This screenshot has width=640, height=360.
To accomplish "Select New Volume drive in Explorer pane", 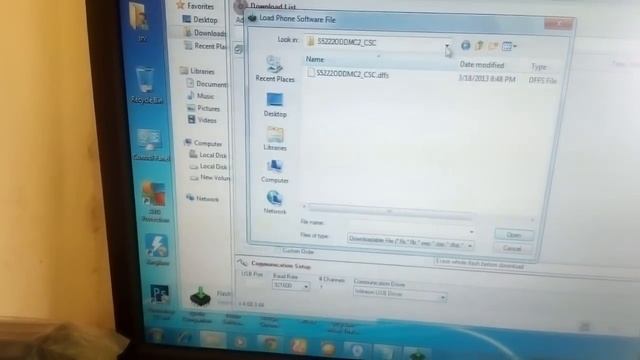I will [x=211, y=178].
